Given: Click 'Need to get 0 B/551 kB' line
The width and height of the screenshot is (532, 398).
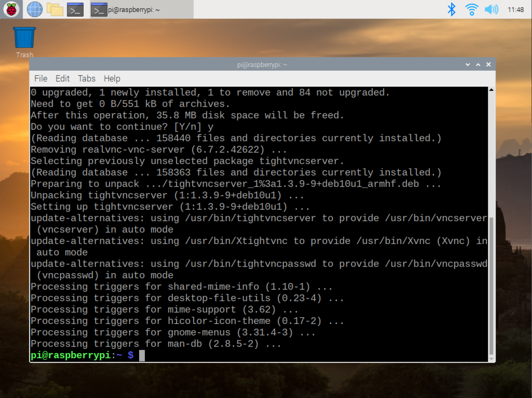Looking at the screenshot, I should (130, 104).
